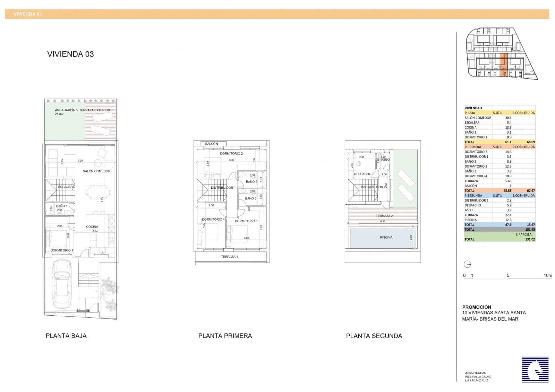Click the Planta Baja title
This screenshot has width=555, height=392.
[66, 336]
